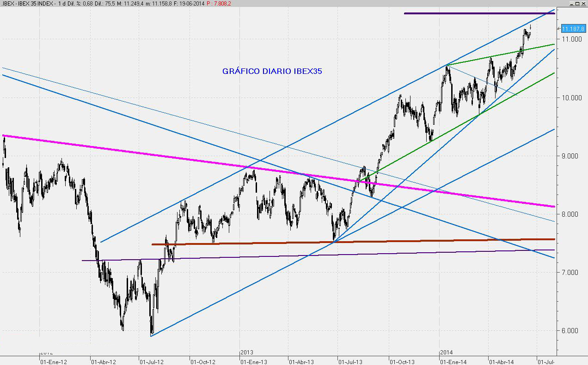Image resolution: width=588 pixels, height=365 pixels.
Task: Click the 2014 year marker on time axis
Action: 447,353
